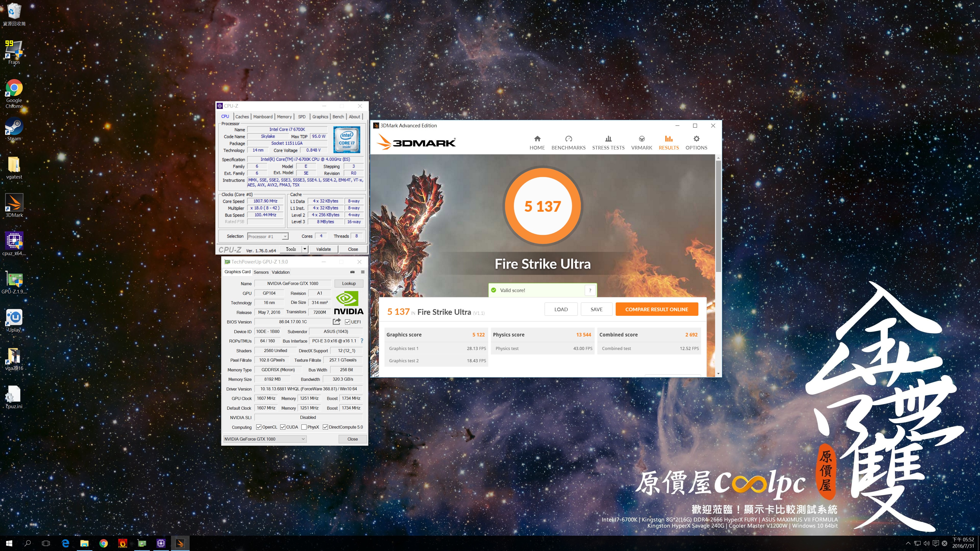Image resolution: width=980 pixels, height=551 pixels.
Task: Select the cpuz.ini file on desktop
Action: tap(14, 397)
